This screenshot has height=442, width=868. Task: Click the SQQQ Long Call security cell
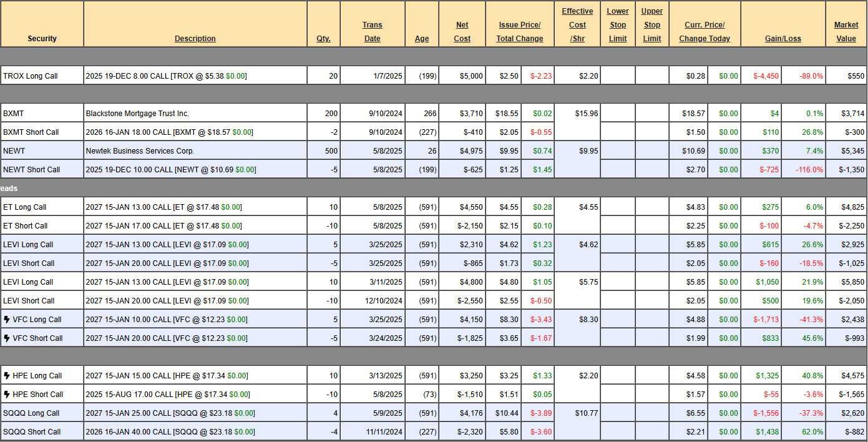pyautogui.click(x=31, y=413)
